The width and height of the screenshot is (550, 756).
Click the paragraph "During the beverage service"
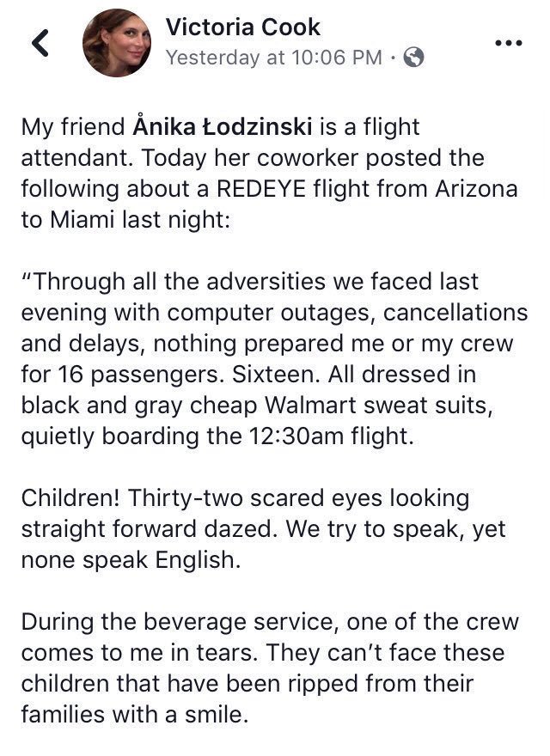click(269, 668)
